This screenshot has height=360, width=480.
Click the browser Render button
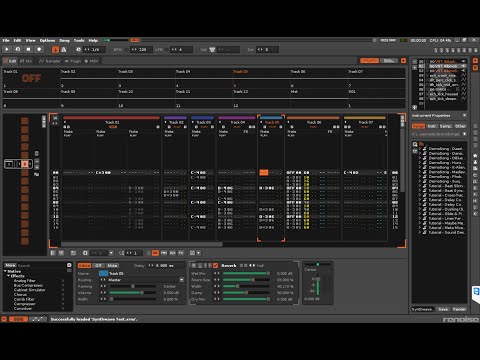coord(459,309)
